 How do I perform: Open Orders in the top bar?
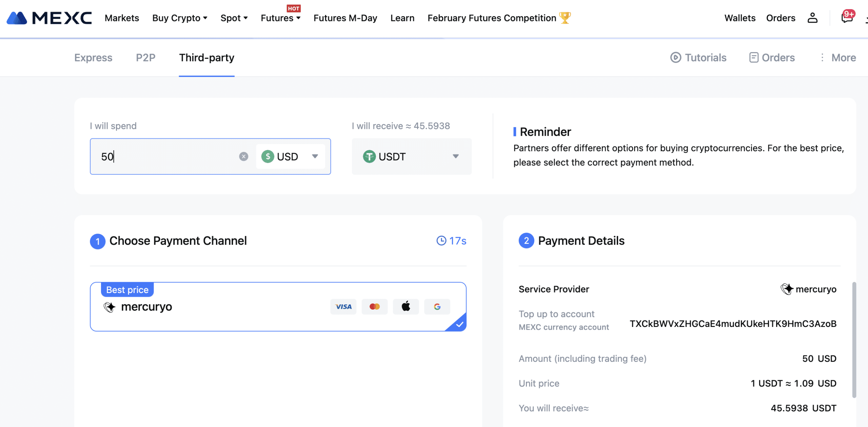tap(781, 18)
